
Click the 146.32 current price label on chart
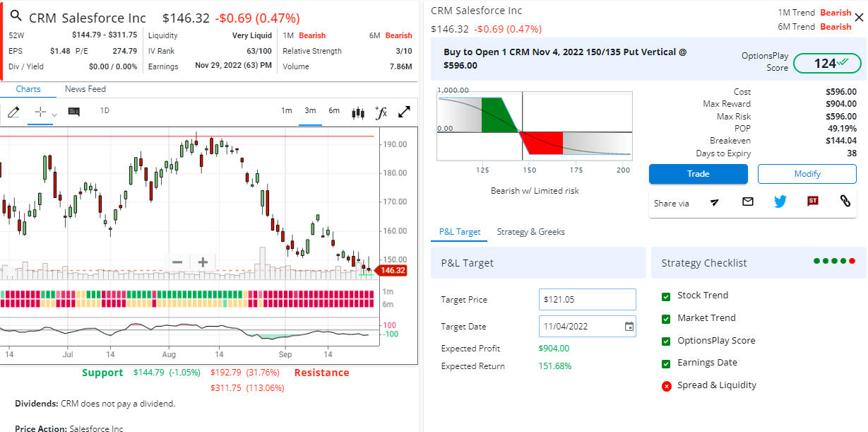pyautogui.click(x=392, y=270)
